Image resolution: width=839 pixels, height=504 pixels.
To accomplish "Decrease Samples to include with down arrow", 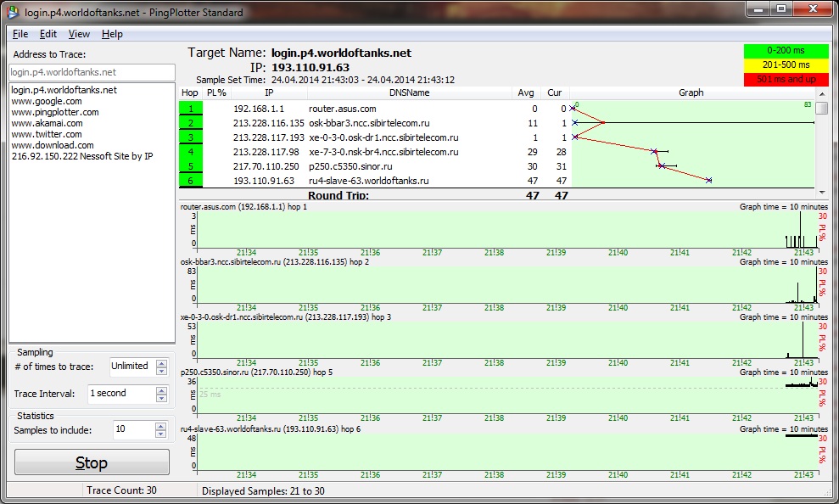I will (x=161, y=434).
